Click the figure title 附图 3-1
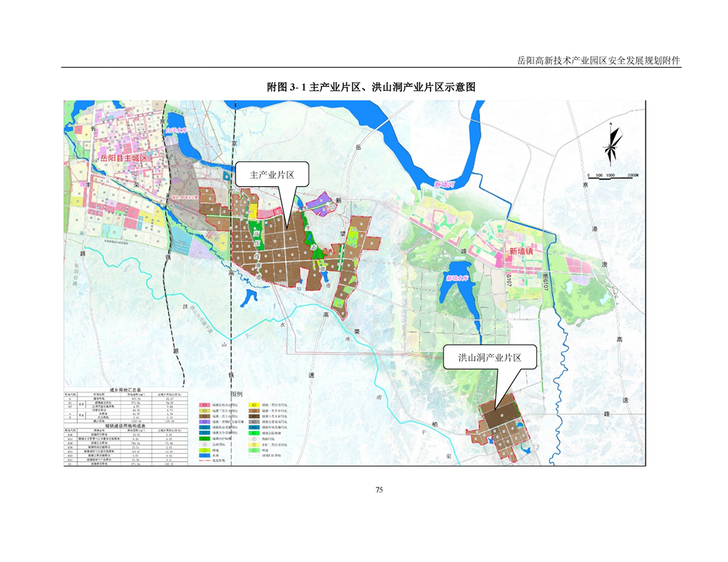Viewport: 728px width, 562px height. (371, 88)
